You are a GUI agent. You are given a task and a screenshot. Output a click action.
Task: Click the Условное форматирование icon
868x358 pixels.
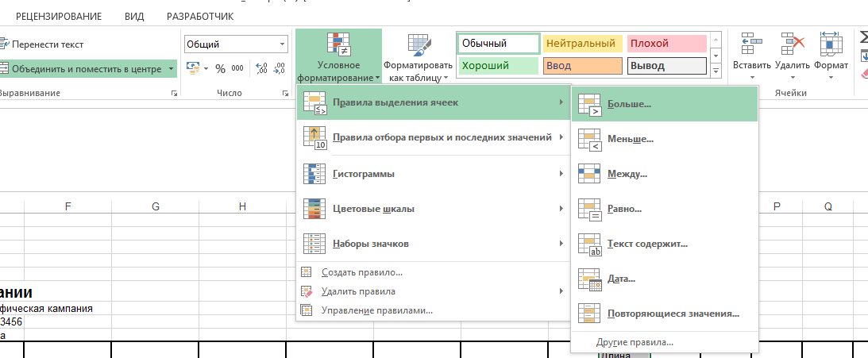coord(338,46)
